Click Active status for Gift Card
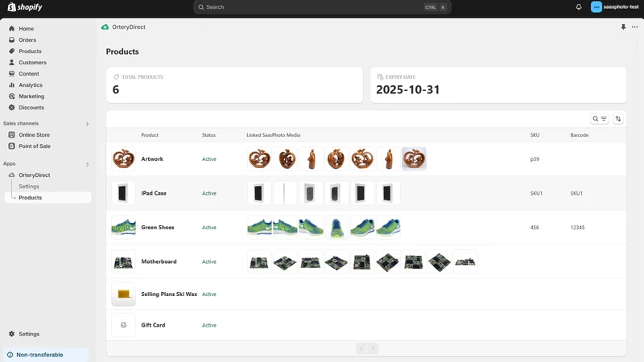 click(209, 325)
